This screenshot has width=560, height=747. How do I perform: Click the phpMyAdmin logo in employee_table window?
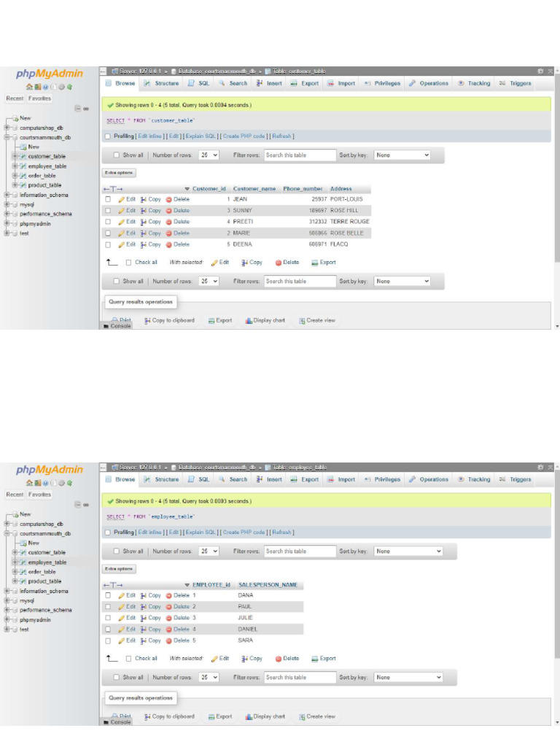[50, 470]
